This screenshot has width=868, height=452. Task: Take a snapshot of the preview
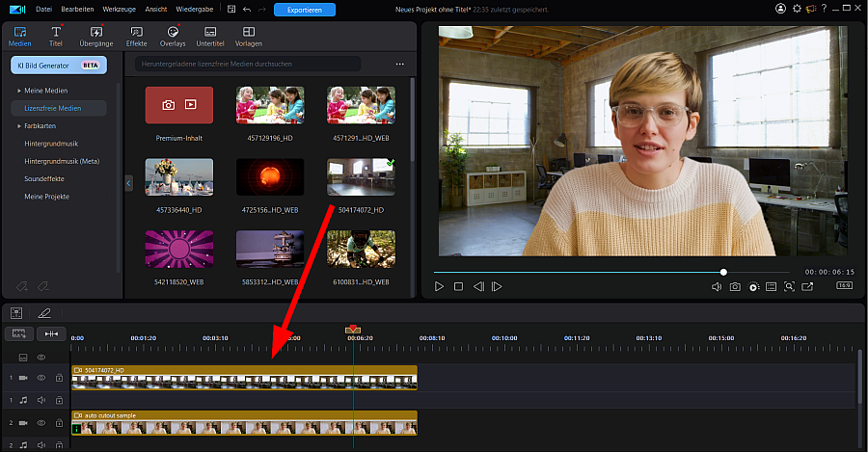click(735, 286)
